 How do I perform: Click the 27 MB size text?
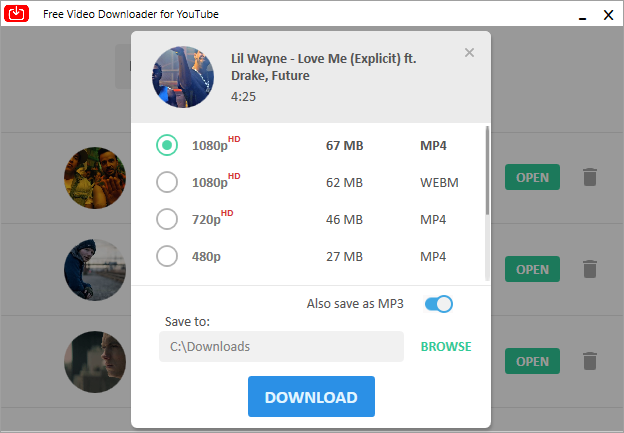pyautogui.click(x=345, y=257)
